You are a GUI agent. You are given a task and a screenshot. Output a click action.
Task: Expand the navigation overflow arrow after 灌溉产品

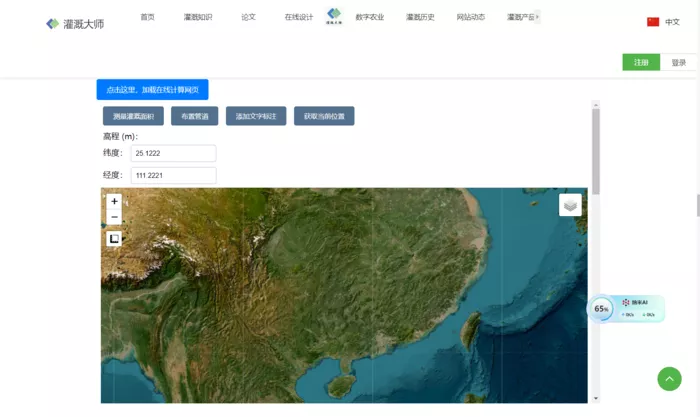[x=537, y=17]
